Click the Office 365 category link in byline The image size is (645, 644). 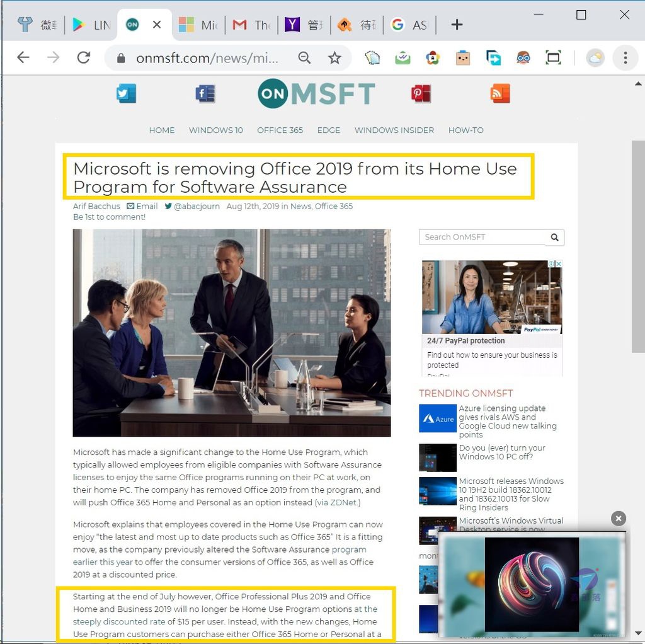pos(334,206)
